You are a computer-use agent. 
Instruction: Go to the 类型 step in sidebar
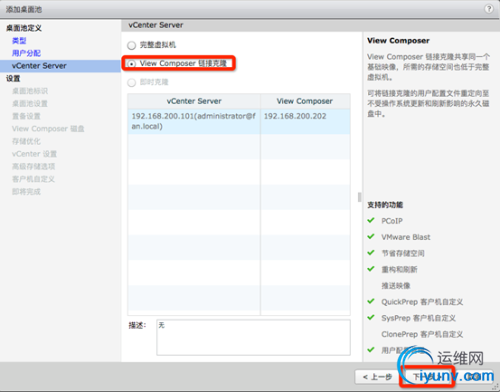(x=19, y=41)
